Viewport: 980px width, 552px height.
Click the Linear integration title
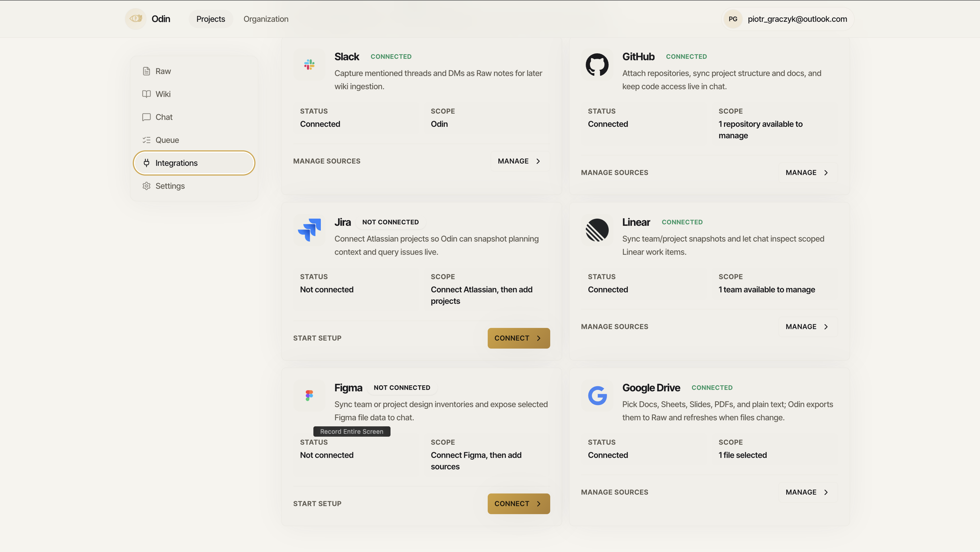tap(636, 222)
